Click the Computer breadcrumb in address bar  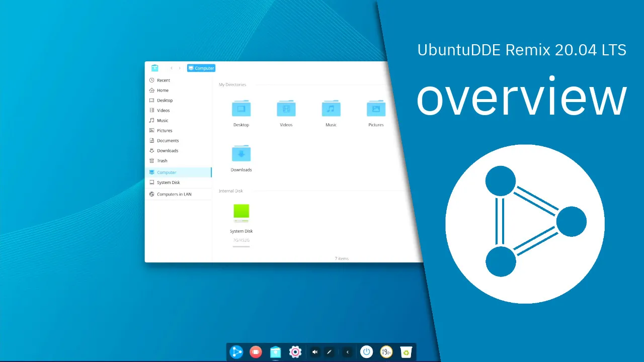(x=201, y=68)
